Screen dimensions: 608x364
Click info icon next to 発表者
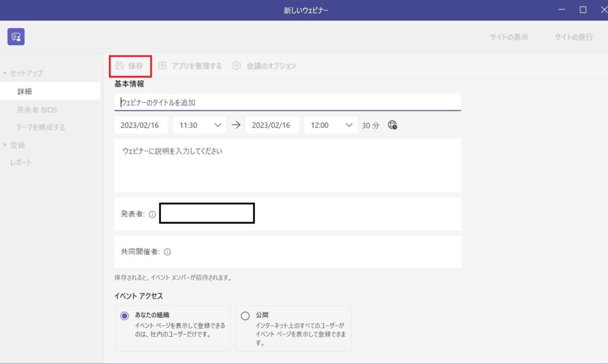(x=152, y=214)
